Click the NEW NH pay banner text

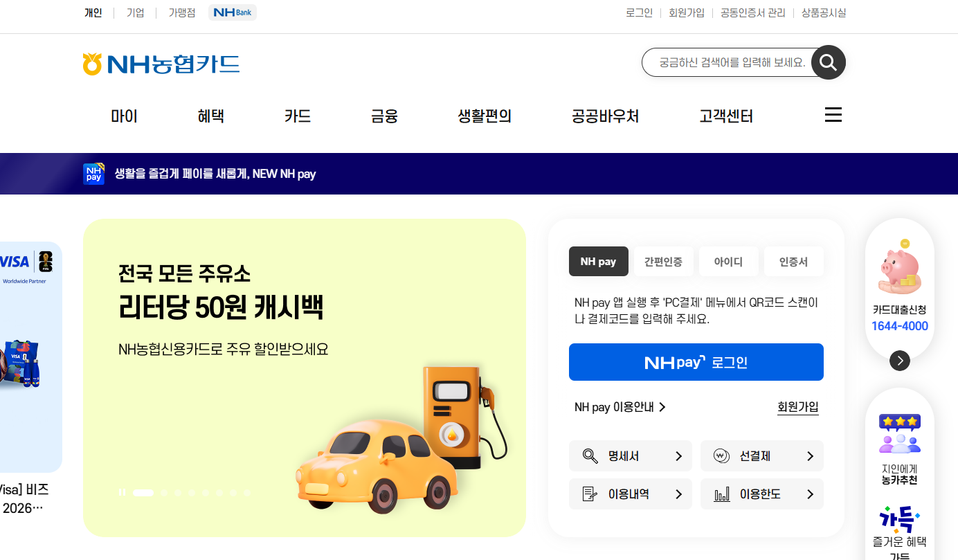215,174
